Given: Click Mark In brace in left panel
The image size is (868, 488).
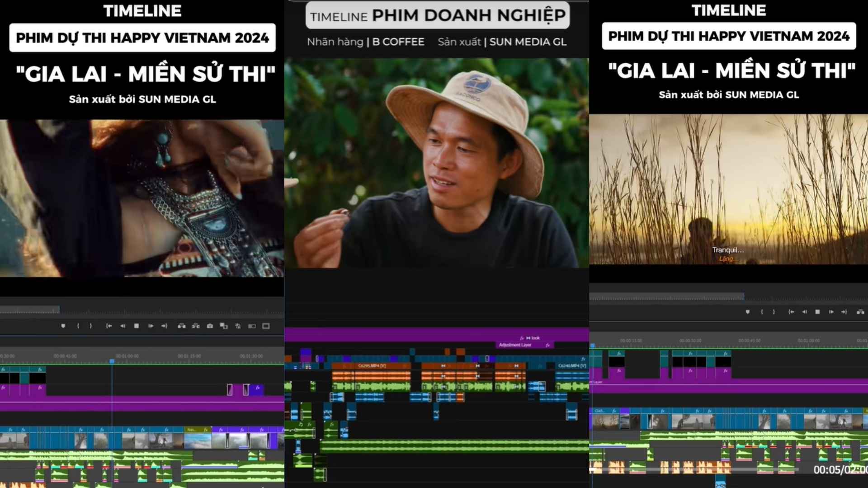Looking at the screenshot, I should [x=78, y=326].
